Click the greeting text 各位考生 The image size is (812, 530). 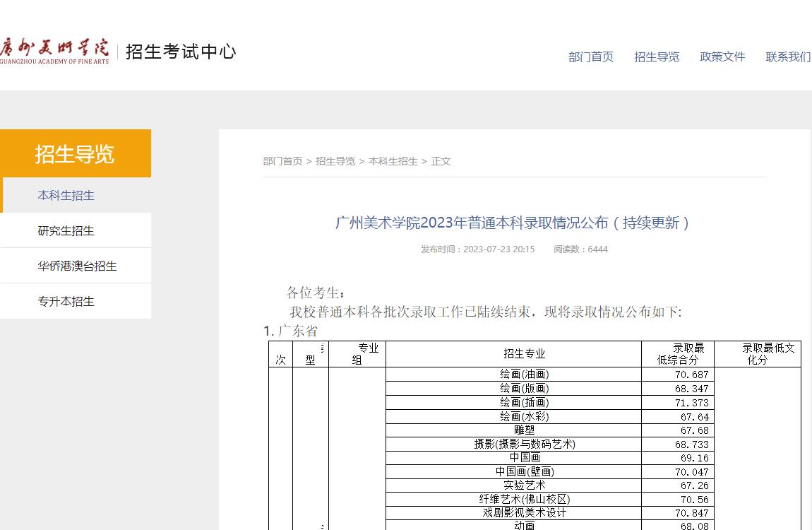tap(316, 293)
